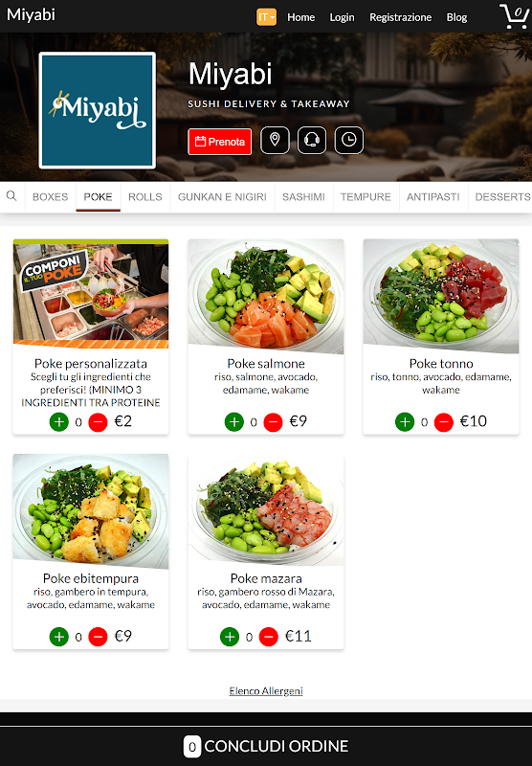Add one Poke salmone with plus
The image size is (532, 766).
coord(234,422)
